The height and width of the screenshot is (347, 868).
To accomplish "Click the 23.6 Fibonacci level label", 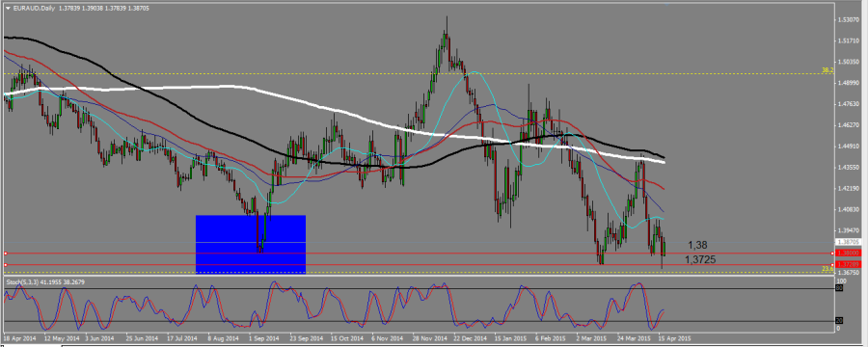I will [827, 269].
